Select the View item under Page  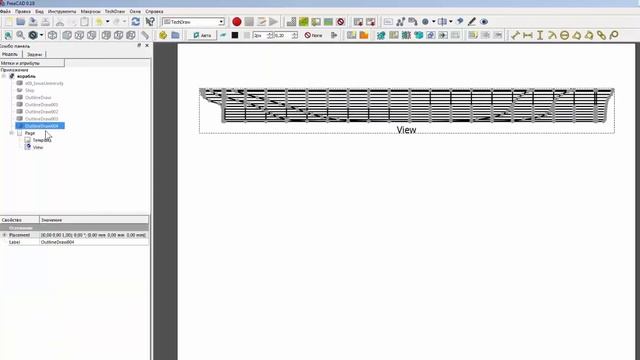point(38,147)
